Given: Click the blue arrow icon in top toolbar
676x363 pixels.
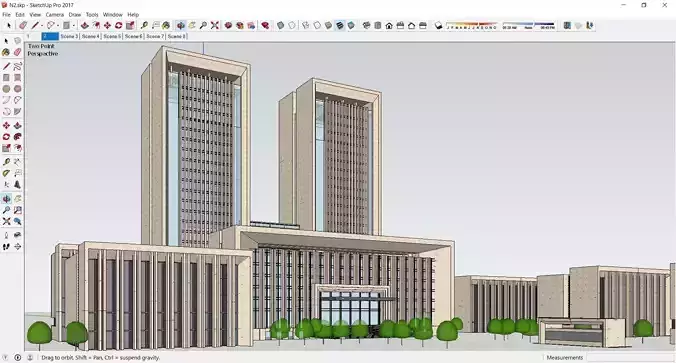Looking at the screenshot, I should coord(590,25).
